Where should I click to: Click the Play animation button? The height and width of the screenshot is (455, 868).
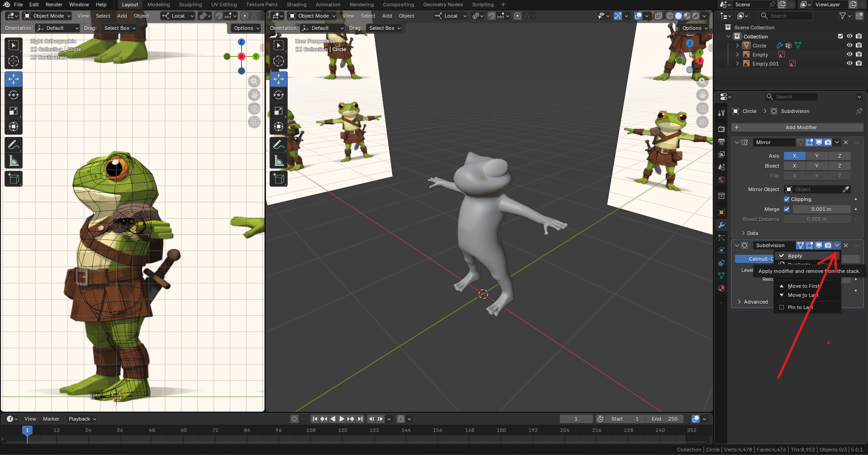click(342, 419)
